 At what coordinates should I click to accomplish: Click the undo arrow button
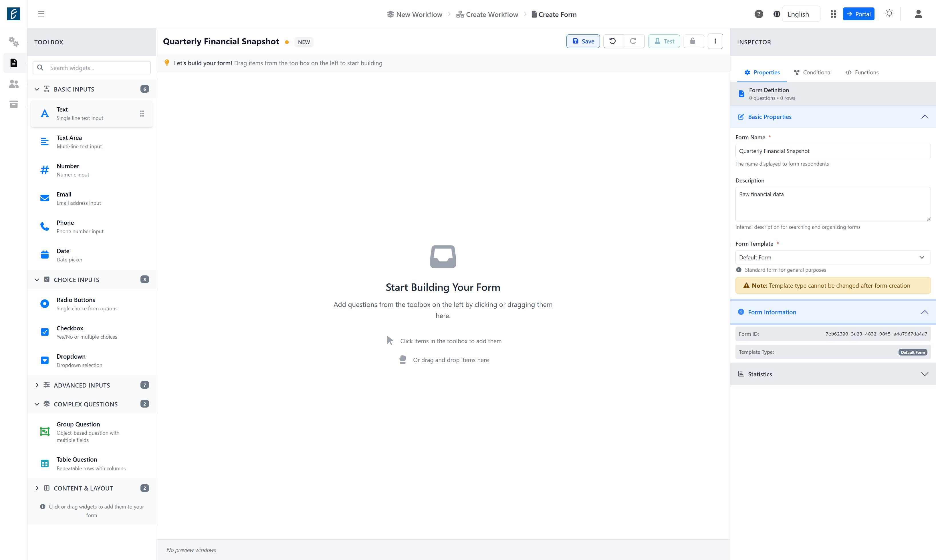613,41
